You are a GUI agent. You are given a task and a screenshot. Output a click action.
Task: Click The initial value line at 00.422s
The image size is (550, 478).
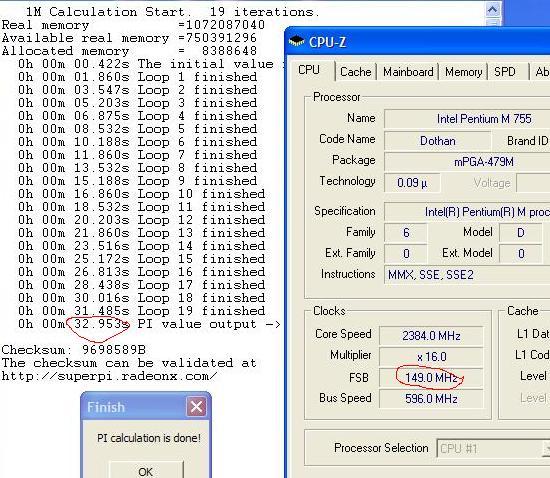[151, 64]
